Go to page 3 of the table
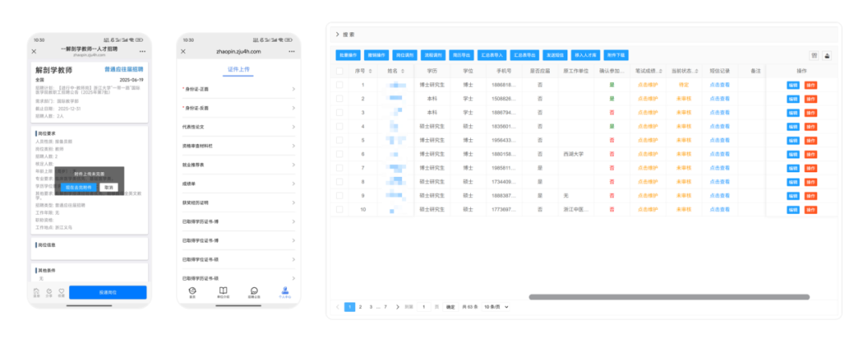868x349 pixels. [x=371, y=307]
